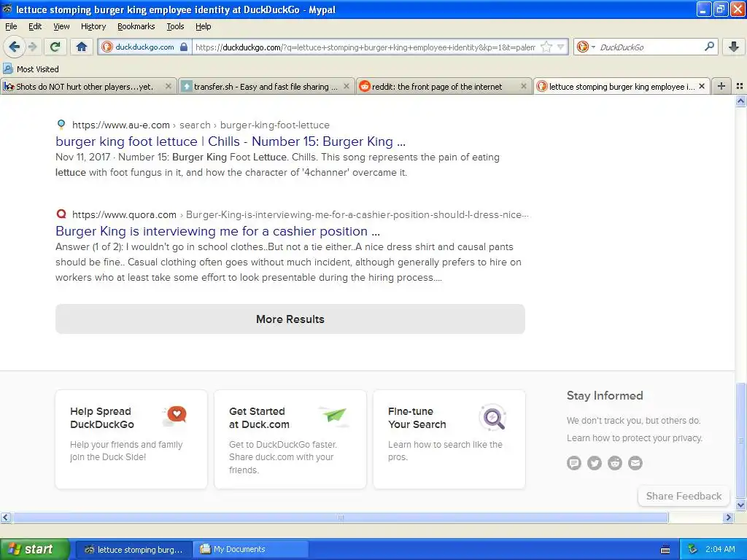Image resolution: width=747 pixels, height=560 pixels.
Task: Click the magnifier in the search box
Action: 709,46
